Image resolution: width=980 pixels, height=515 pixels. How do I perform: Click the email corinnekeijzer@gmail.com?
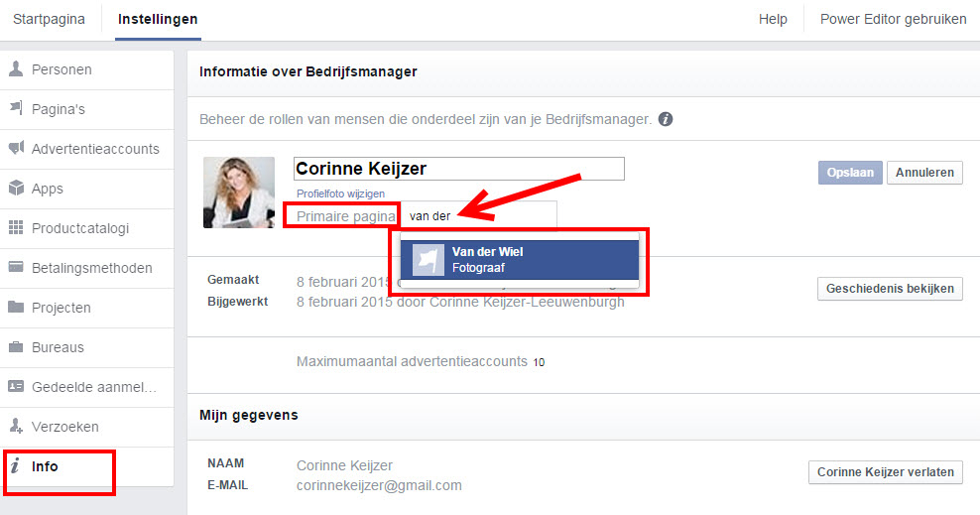(x=379, y=485)
